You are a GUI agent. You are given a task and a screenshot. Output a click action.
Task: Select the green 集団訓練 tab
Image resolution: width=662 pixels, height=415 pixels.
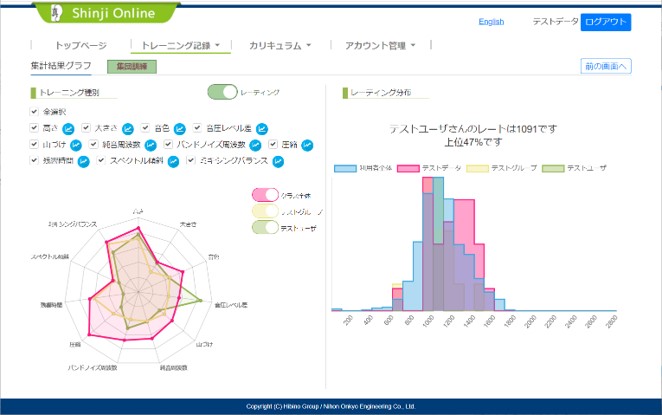coord(132,67)
